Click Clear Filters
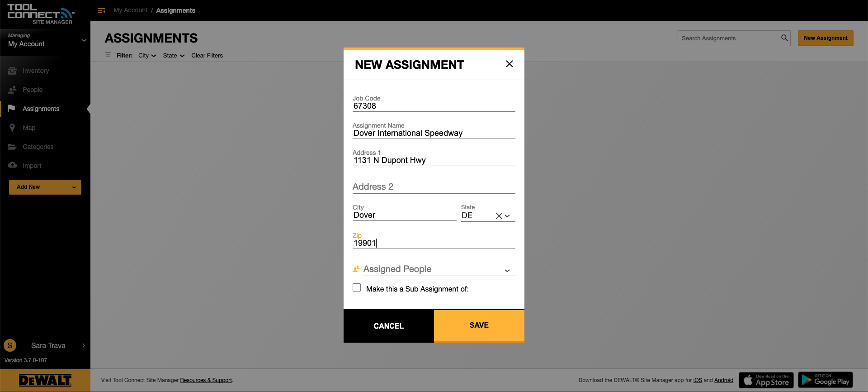 [207, 55]
